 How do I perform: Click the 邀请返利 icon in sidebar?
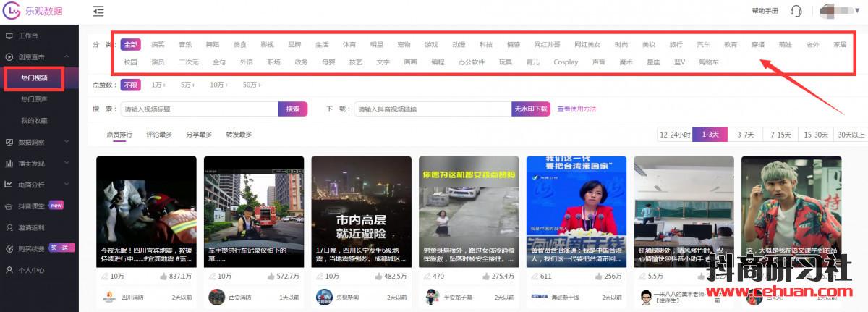[x=9, y=227]
